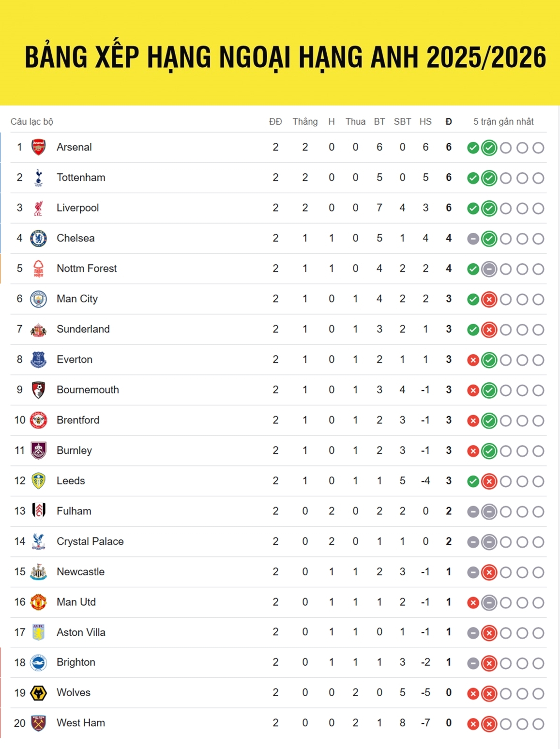Click the 'Thắng' column header
The image size is (560, 749).
click(305, 121)
